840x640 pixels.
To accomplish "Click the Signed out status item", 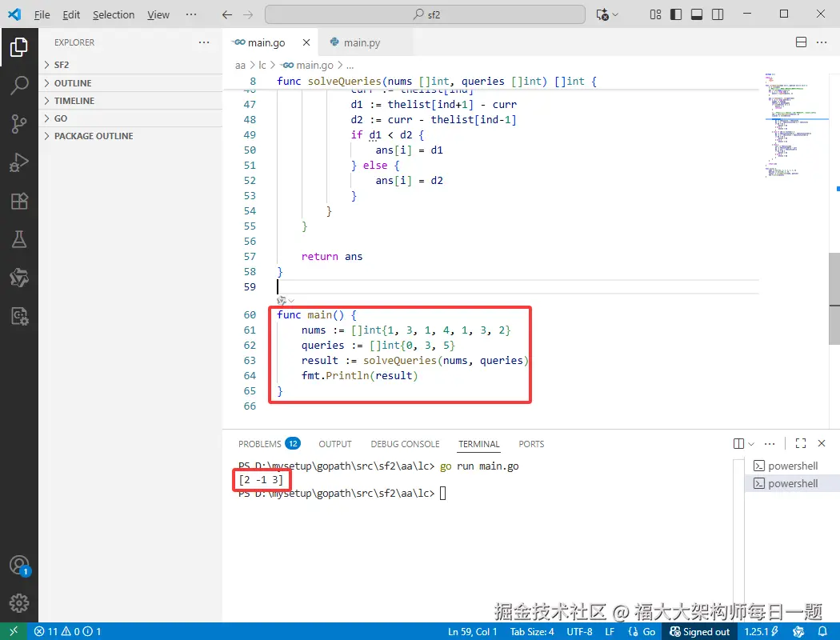I will (700, 631).
